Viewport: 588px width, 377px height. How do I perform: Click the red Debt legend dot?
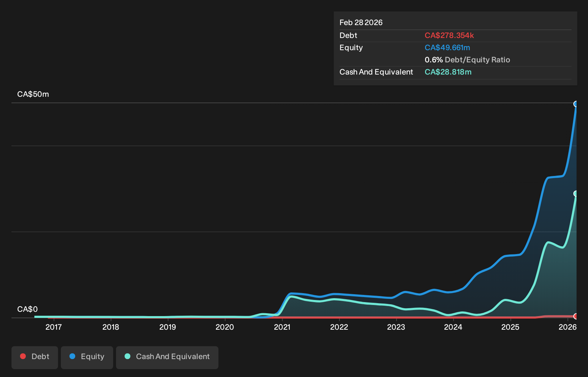click(23, 356)
